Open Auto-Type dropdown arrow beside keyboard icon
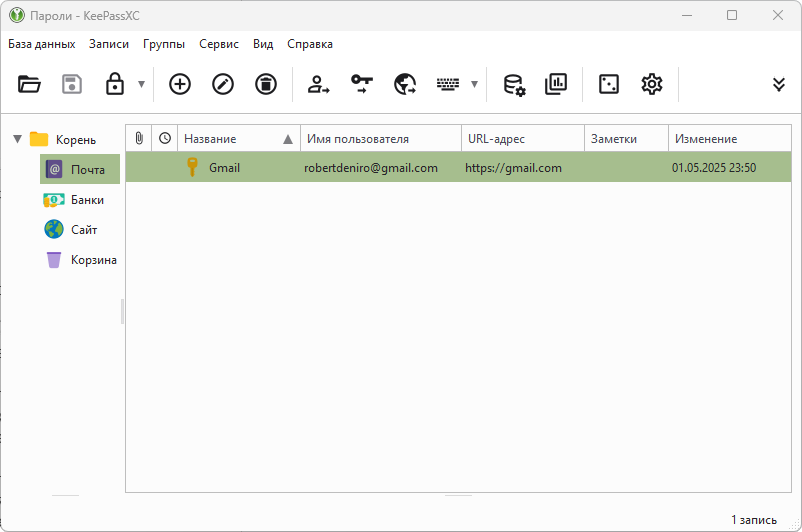 474,84
